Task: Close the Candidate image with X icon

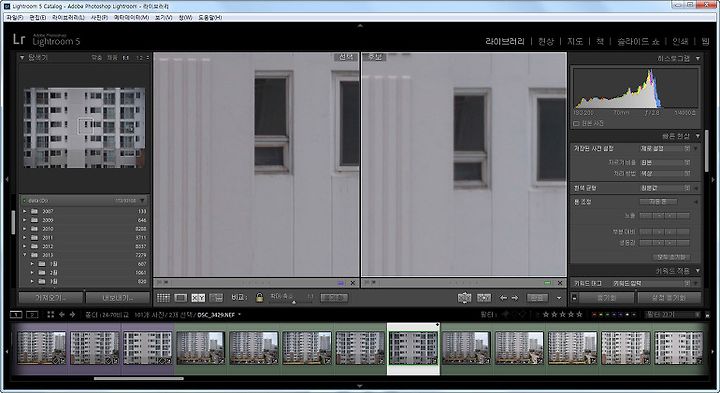Action: 560,283
